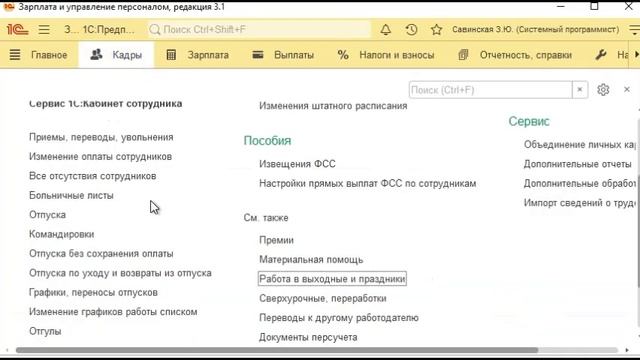Open Сверхурочные, переработки
This screenshot has width=640, height=360.
(x=323, y=298)
